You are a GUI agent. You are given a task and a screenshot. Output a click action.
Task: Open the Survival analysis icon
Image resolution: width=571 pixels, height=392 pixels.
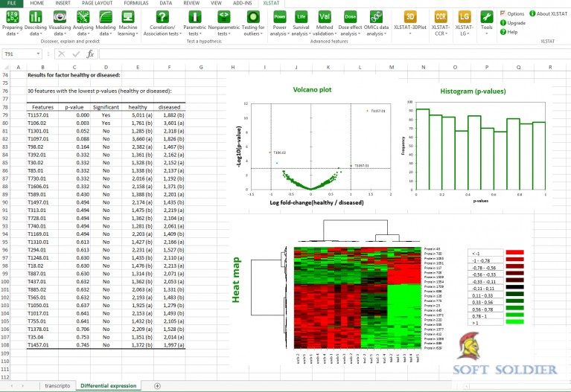point(302,17)
